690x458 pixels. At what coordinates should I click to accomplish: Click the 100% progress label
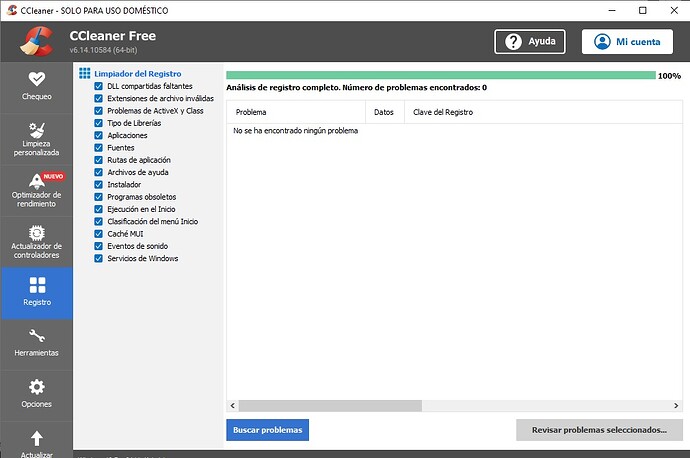coord(669,76)
